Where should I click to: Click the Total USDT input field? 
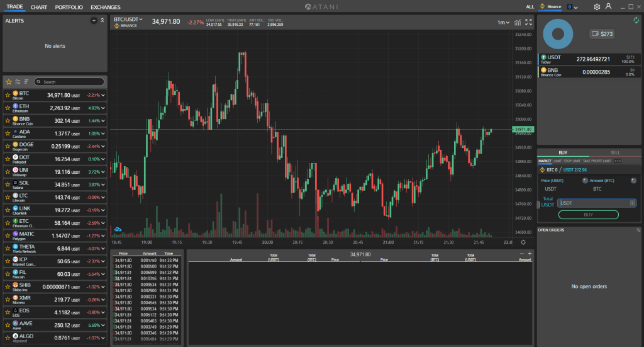597,203
